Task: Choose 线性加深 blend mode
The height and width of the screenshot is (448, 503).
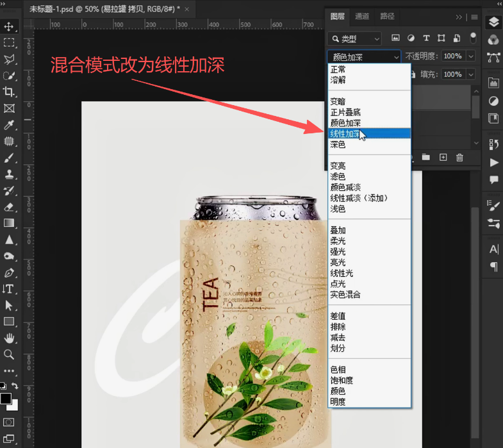Action: pos(369,133)
